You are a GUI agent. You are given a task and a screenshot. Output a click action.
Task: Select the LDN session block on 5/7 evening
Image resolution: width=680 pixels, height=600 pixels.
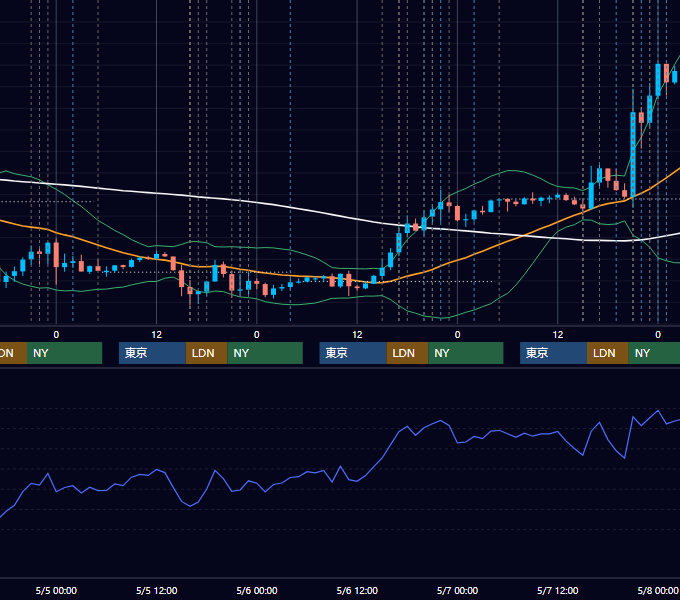pos(608,353)
